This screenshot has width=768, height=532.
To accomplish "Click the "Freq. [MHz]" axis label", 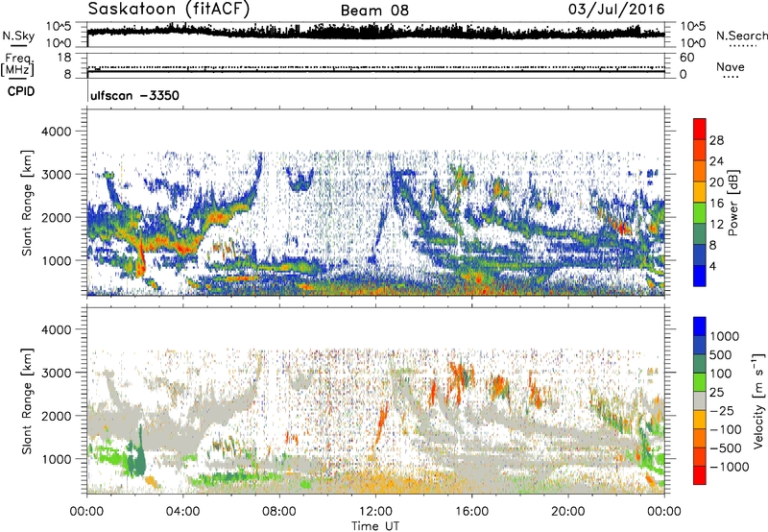I will pyautogui.click(x=17, y=64).
